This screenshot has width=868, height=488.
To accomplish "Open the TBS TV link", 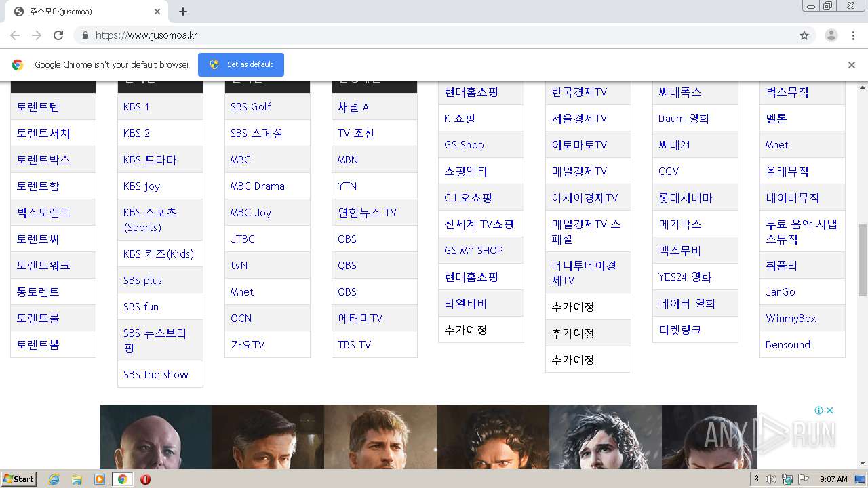I will click(x=355, y=345).
